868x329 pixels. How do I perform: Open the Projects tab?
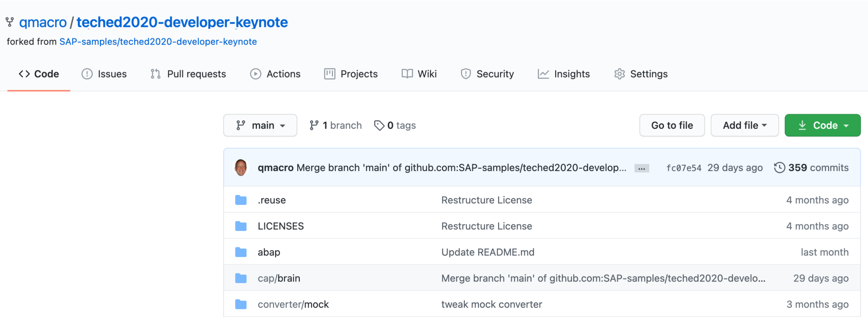[x=351, y=74]
